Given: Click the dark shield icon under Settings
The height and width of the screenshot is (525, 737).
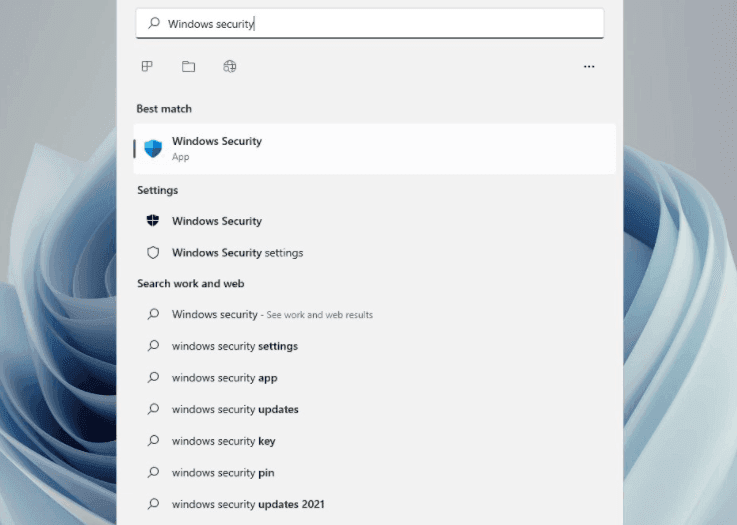Looking at the screenshot, I should point(153,220).
